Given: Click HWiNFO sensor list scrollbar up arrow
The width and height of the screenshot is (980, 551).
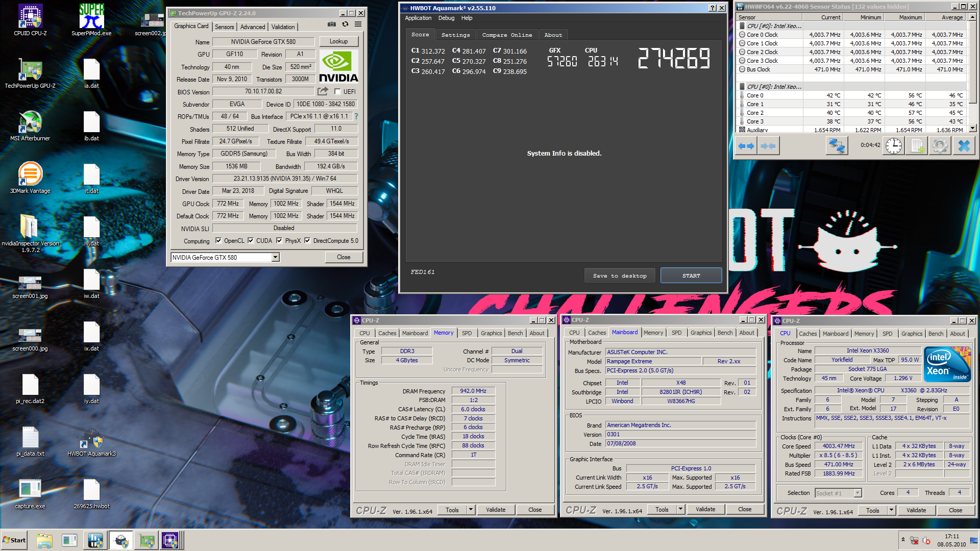Looking at the screenshot, I should [x=973, y=17].
